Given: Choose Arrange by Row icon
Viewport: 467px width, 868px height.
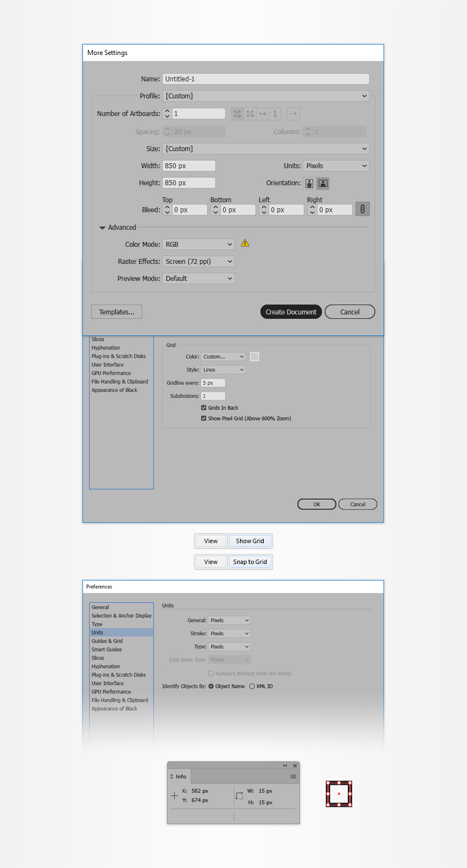Looking at the screenshot, I should click(x=263, y=114).
